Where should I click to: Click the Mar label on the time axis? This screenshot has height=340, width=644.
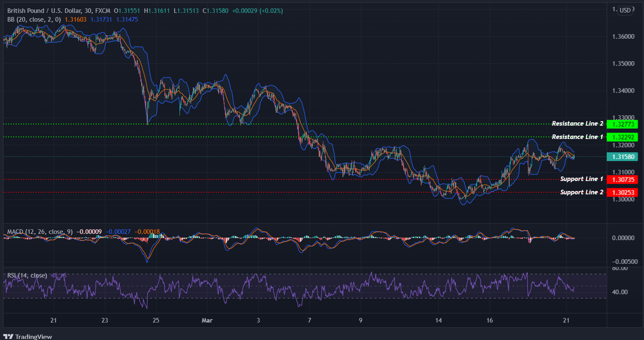[x=207, y=320]
